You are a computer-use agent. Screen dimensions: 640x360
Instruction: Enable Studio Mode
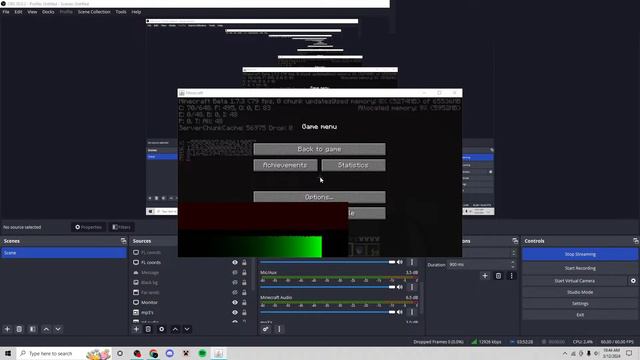580,292
